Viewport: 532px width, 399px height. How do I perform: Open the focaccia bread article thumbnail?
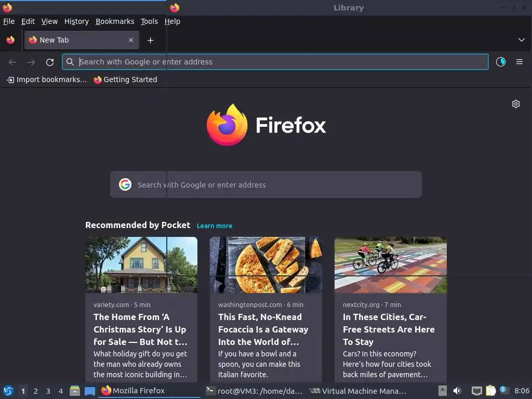[265, 264]
